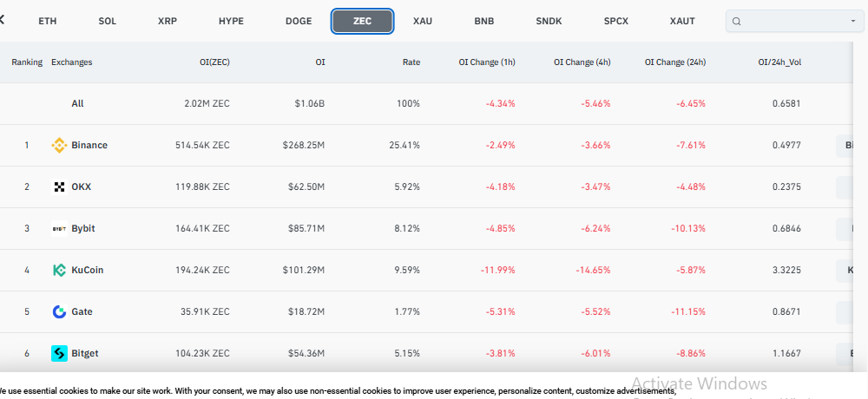Click the OKX exchange logo icon
Image resolution: width=868 pixels, height=399 pixels.
click(59, 187)
